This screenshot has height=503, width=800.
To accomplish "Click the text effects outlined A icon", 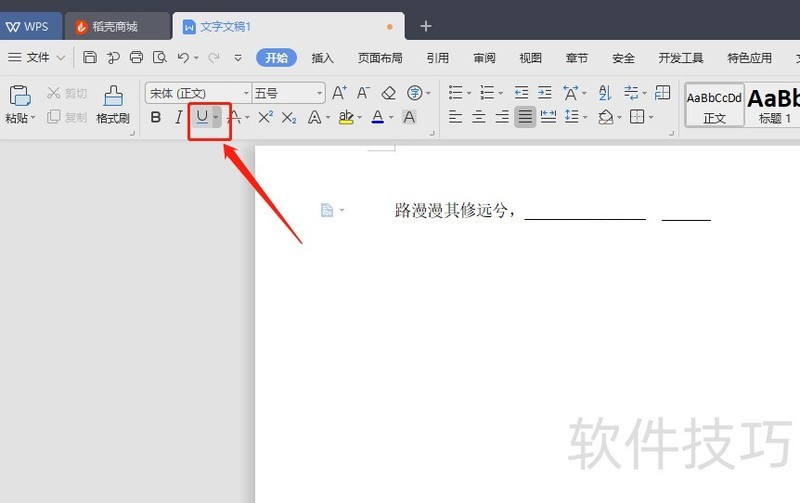I will 315,118.
